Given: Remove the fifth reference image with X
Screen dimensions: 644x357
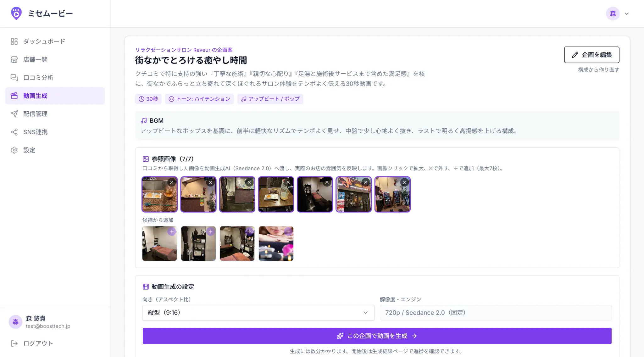Looking at the screenshot, I should [x=327, y=182].
